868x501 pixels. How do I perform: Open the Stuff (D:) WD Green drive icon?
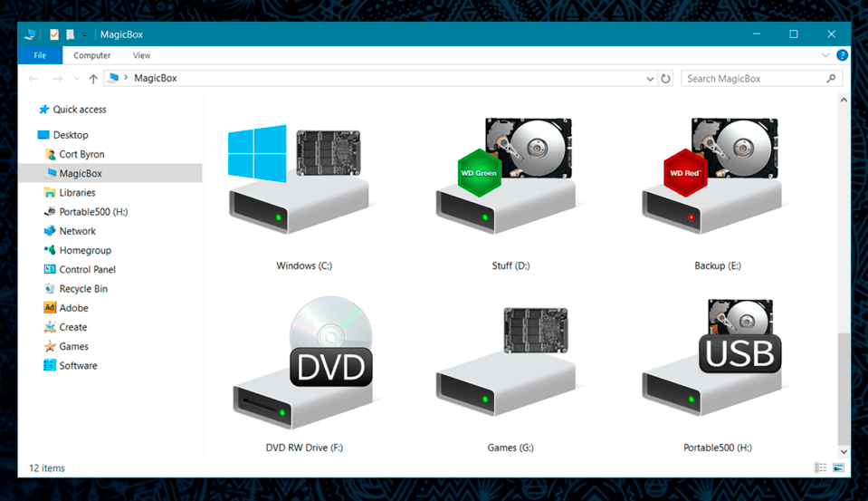[x=505, y=176]
